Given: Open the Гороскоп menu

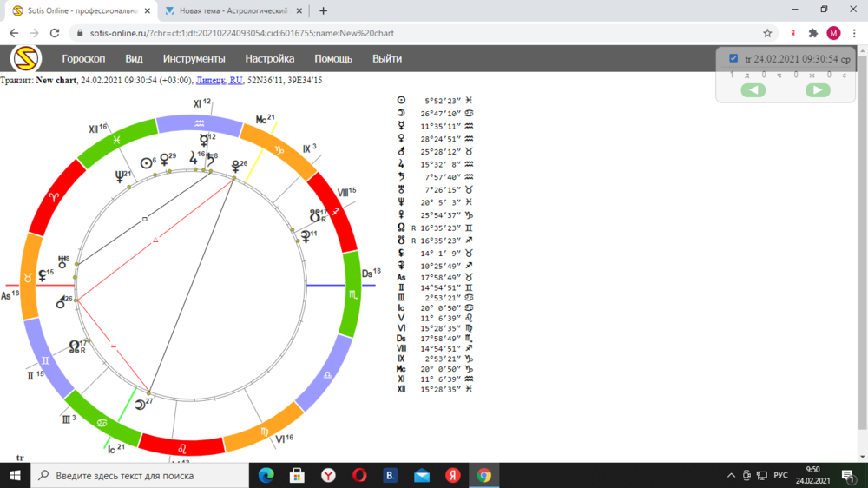Looking at the screenshot, I should (83, 59).
